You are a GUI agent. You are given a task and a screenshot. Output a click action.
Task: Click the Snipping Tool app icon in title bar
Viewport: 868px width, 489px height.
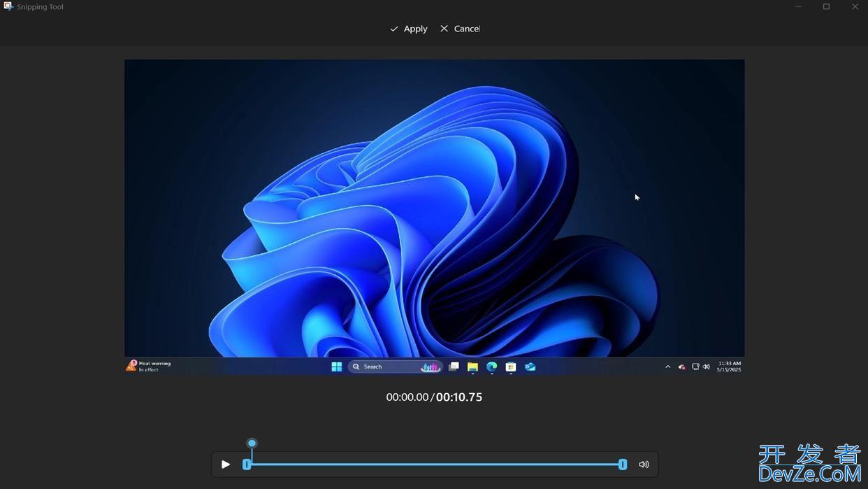point(8,6)
